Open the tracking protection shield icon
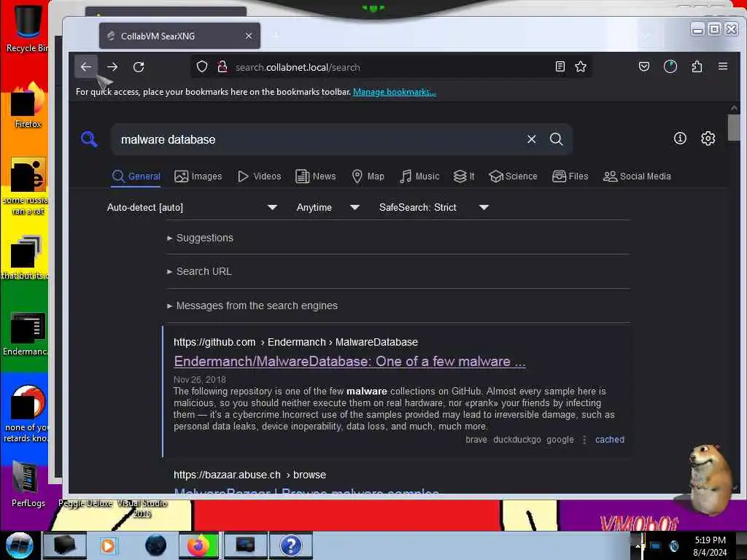 (x=202, y=66)
